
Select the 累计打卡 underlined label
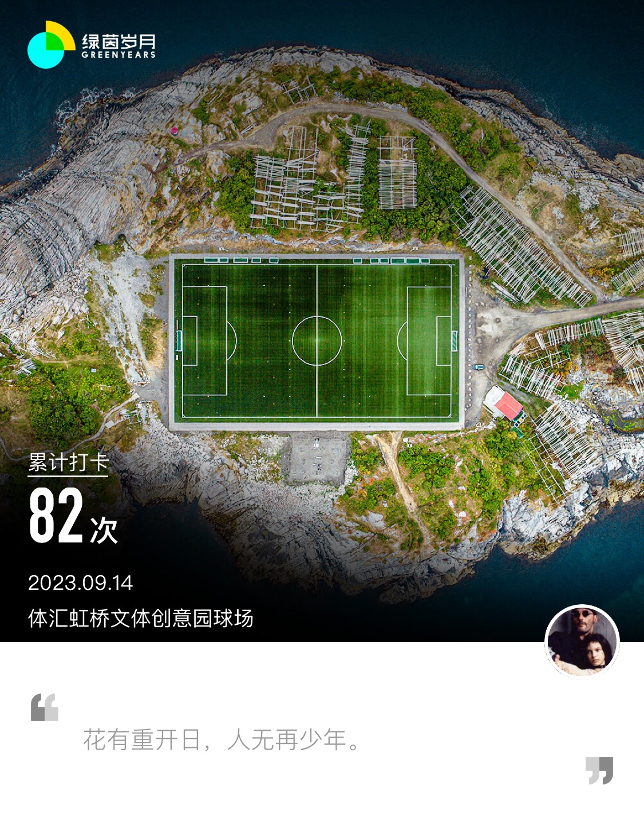[68, 462]
